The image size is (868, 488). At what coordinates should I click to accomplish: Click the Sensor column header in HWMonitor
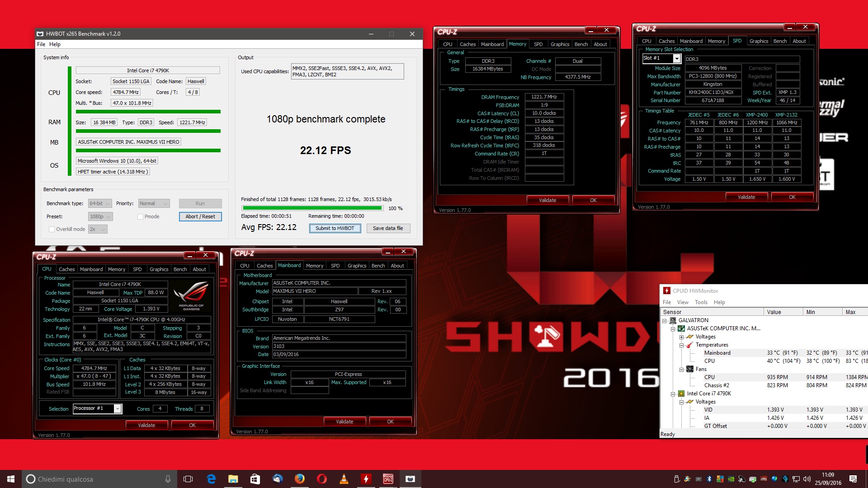pyautogui.click(x=712, y=312)
